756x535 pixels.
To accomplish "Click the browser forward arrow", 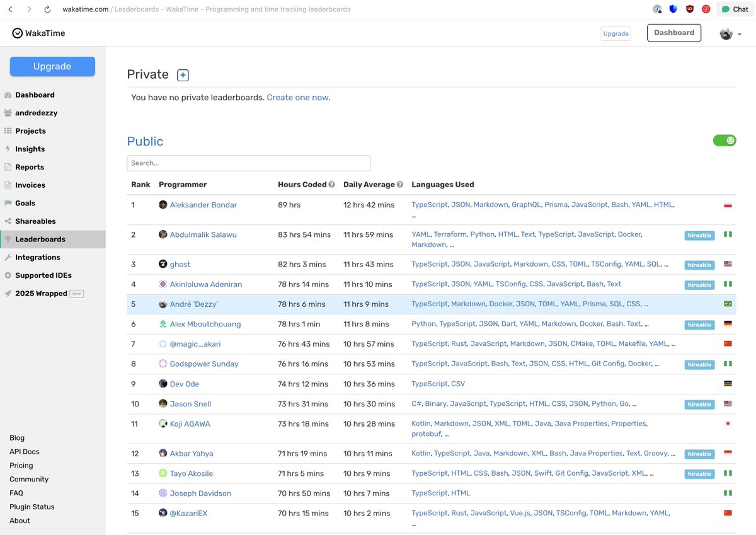I will [29, 9].
